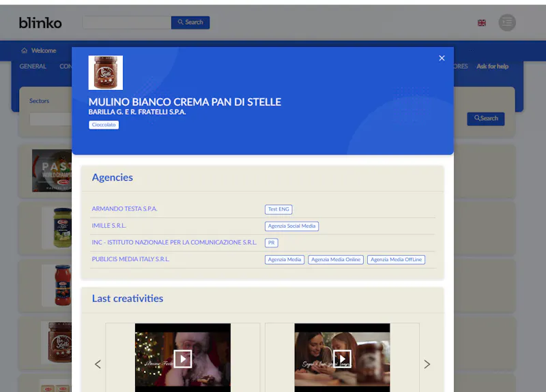This screenshot has height=392, width=546.
Task: Open IMILLE S.R.L. agency link
Action: coord(109,226)
